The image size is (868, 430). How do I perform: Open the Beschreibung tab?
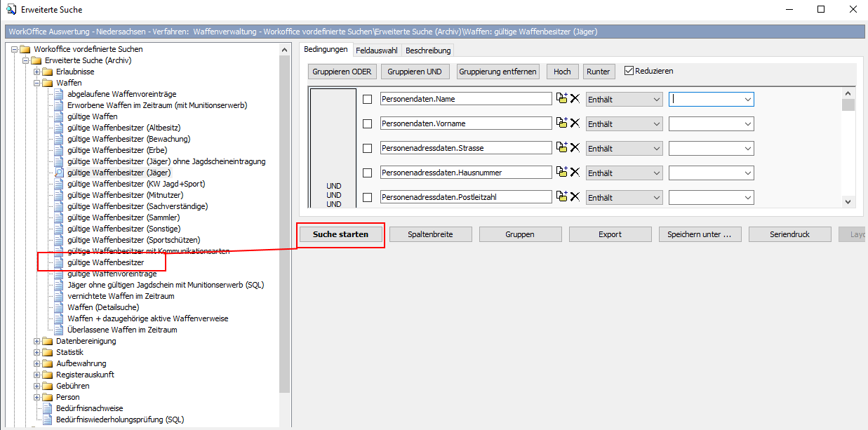pos(428,51)
